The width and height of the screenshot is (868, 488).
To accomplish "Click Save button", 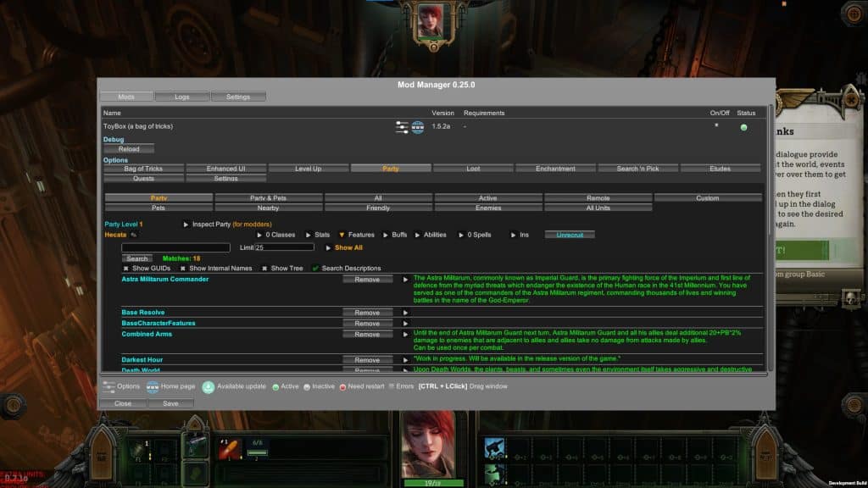I will click(x=170, y=404).
